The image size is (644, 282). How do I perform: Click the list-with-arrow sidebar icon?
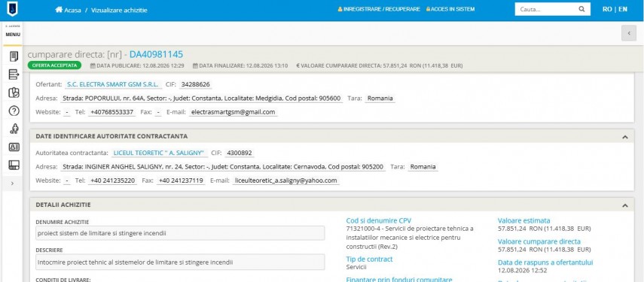[14, 74]
